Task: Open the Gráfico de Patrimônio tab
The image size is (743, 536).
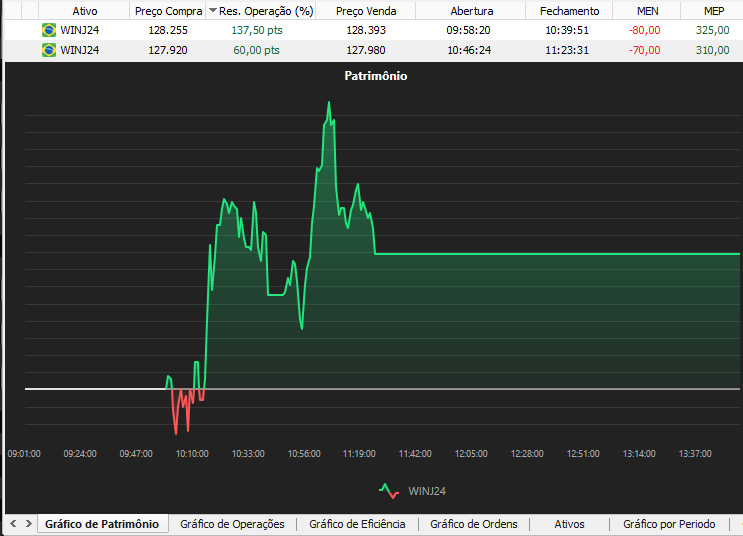Action: pyautogui.click(x=102, y=524)
